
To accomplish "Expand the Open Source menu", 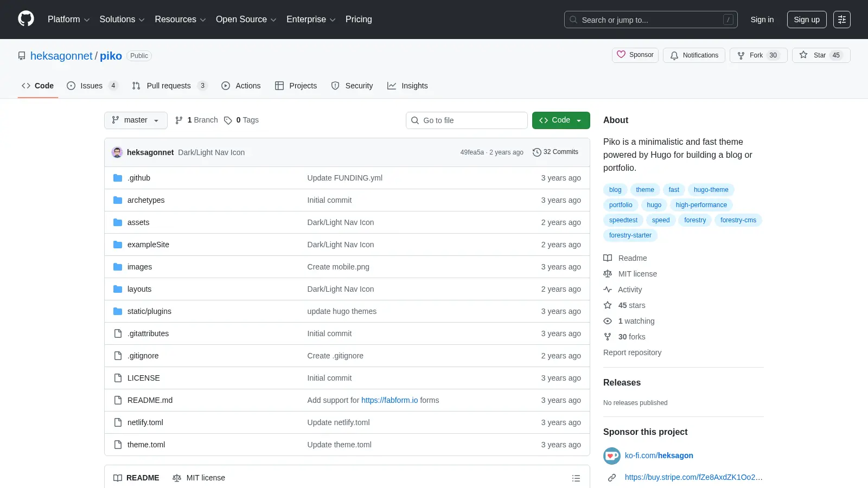I will [246, 20].
